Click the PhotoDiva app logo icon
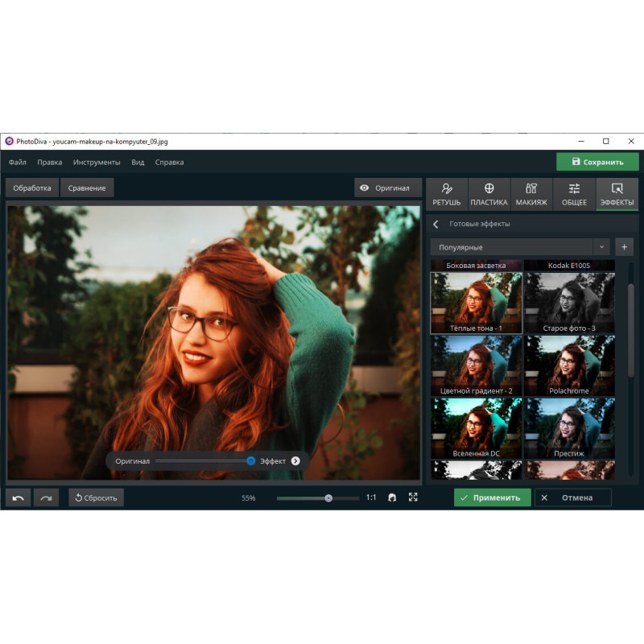This screenshot has width=644, height=644. [9, 141]
